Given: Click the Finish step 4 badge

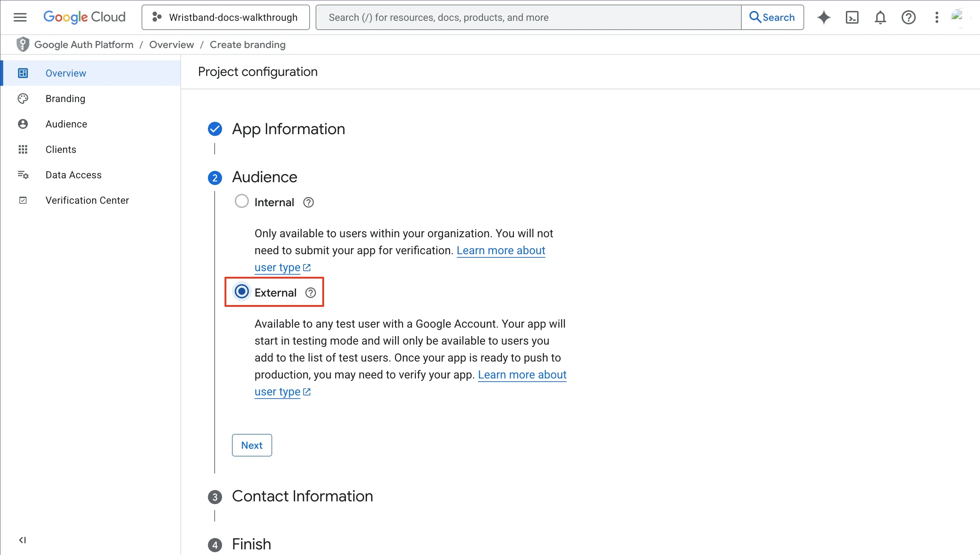Looking at the screenshot, I should pos(215,545).
